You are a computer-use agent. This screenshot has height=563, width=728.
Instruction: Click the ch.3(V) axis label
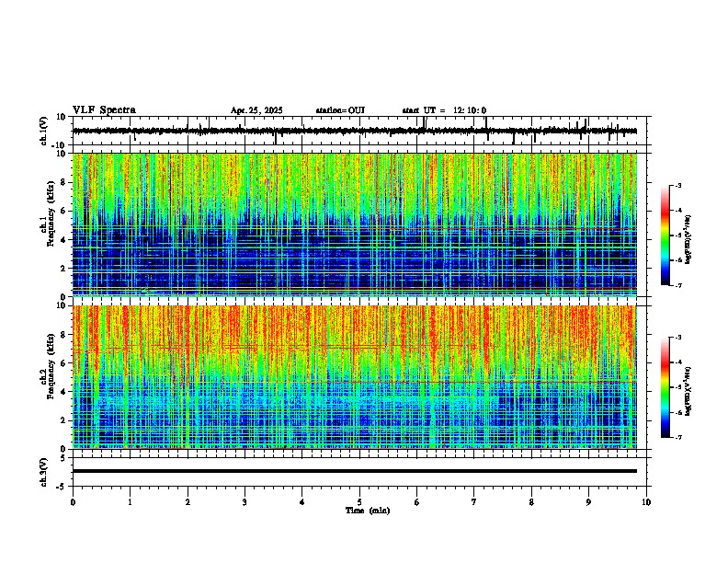pyautogui.click(x=44, y=472)
